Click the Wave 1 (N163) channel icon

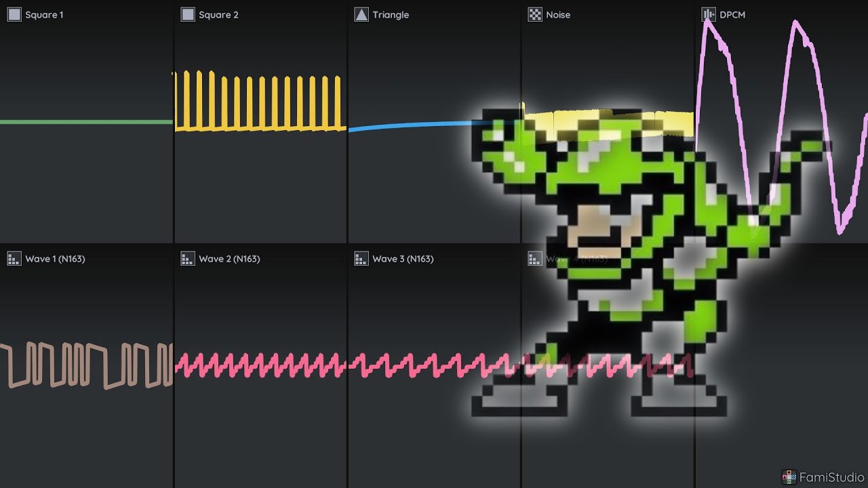tap(14, 258)
